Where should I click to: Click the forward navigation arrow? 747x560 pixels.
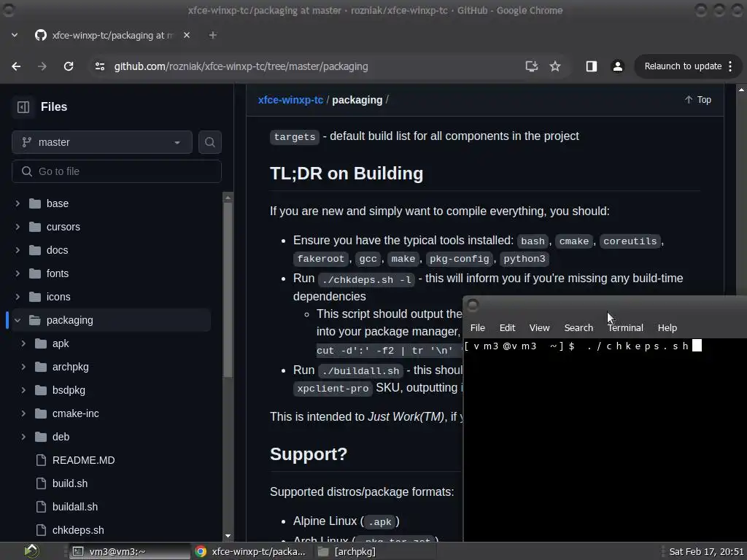pos(42,66)
